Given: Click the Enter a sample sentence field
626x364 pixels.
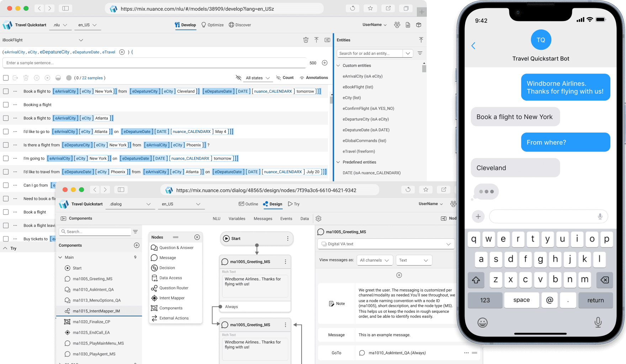Looking at the screenshot, I should coord(155,63).
